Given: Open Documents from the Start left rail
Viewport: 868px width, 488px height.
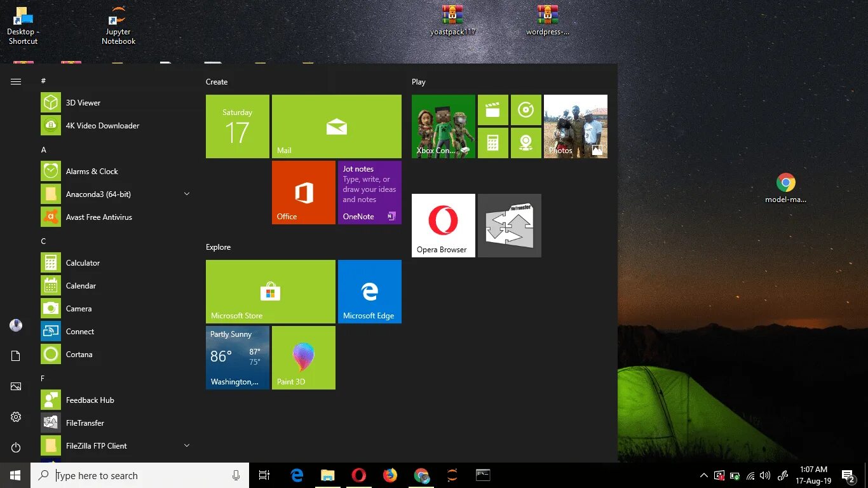Looking at the screenshot, I should click(x=16, y=356).
